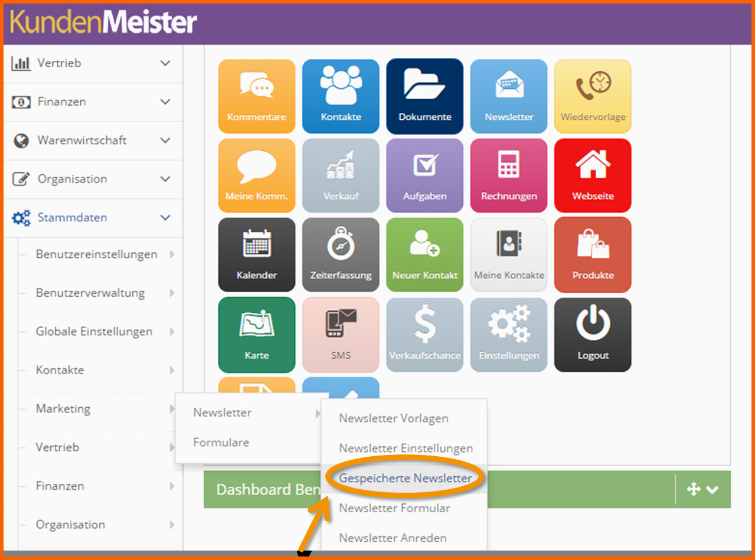Open the Verkauf coins chart tile
This screenshot has height=560, width=755.
point(341,175)
